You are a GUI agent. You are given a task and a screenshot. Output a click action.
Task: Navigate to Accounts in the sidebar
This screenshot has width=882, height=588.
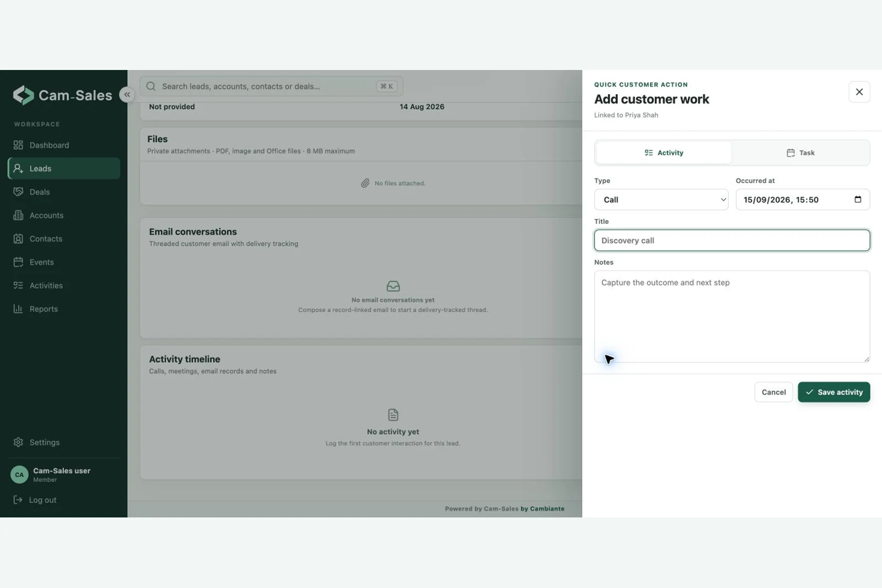64,215
